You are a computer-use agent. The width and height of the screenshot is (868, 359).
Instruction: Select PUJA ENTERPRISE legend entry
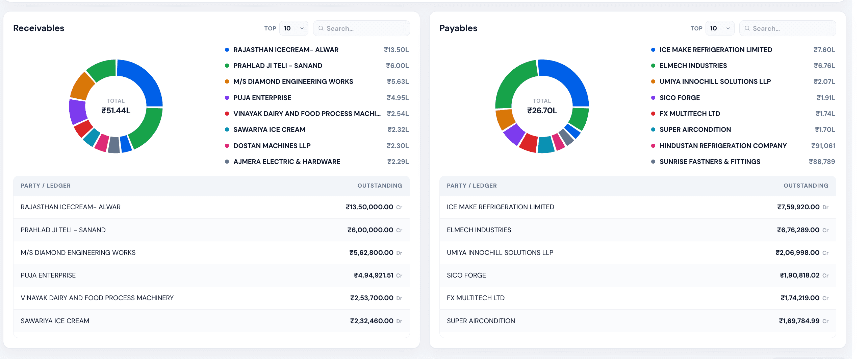(317, 98)
